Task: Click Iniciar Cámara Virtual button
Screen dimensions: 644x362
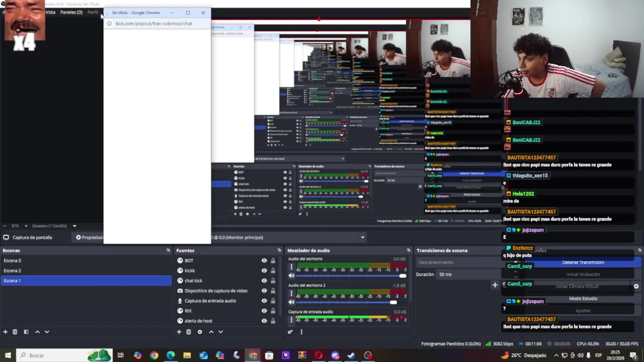Action: [x=577, y=287]
